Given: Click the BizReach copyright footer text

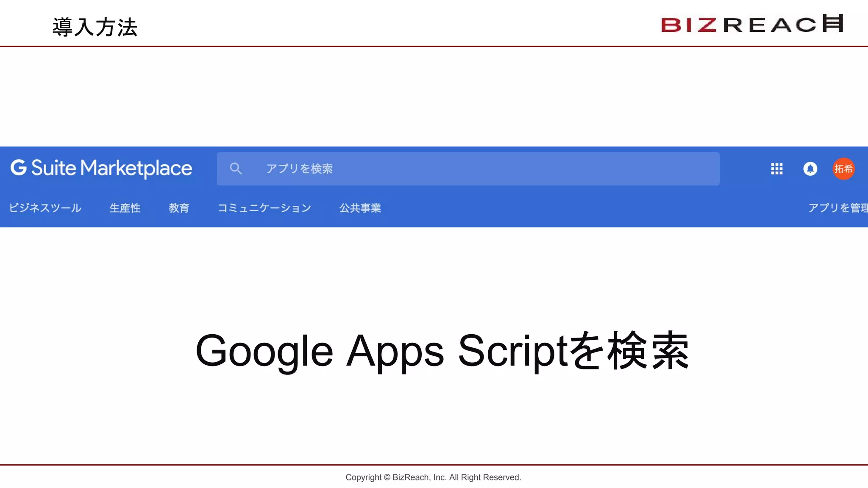Looking at the screenshot, I should pyautogui.click(x=433, y=477).
